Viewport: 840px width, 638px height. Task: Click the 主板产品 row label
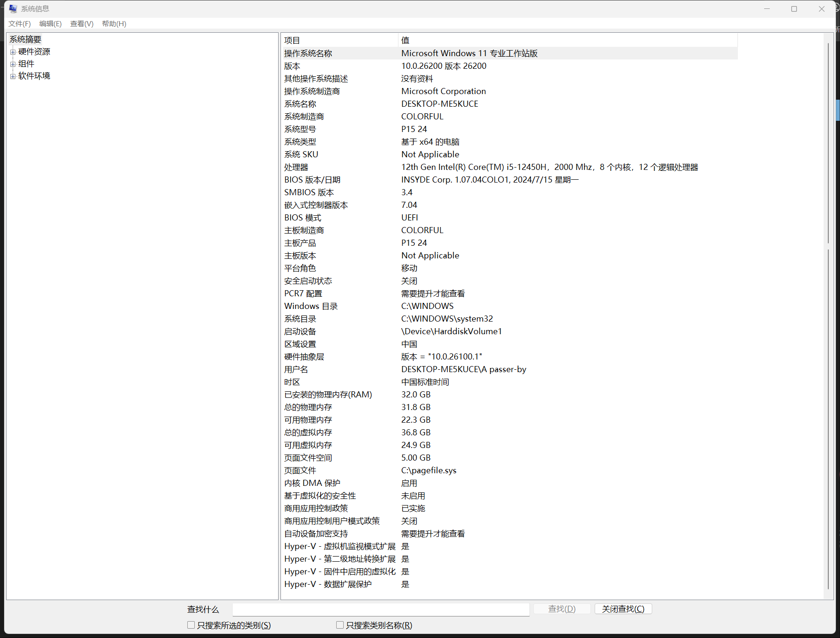(x=300, y=243)
